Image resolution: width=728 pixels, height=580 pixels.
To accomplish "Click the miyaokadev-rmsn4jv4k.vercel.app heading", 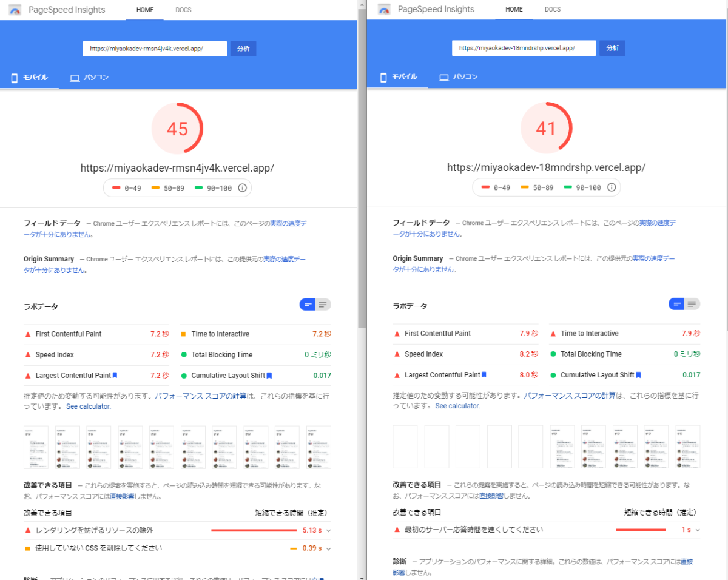I will pos(177,168).
